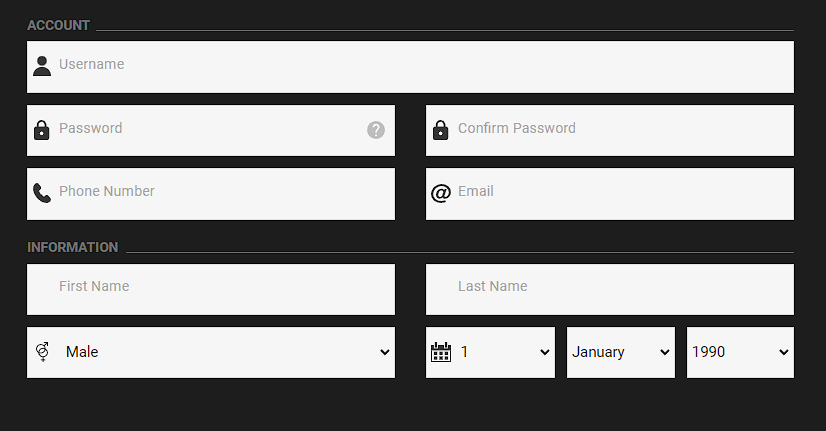Image resolution: width=826 pixels, height=431 pixels.
Task: Open the birth day dropdown showing 1
Action: (x=505, y=352)
